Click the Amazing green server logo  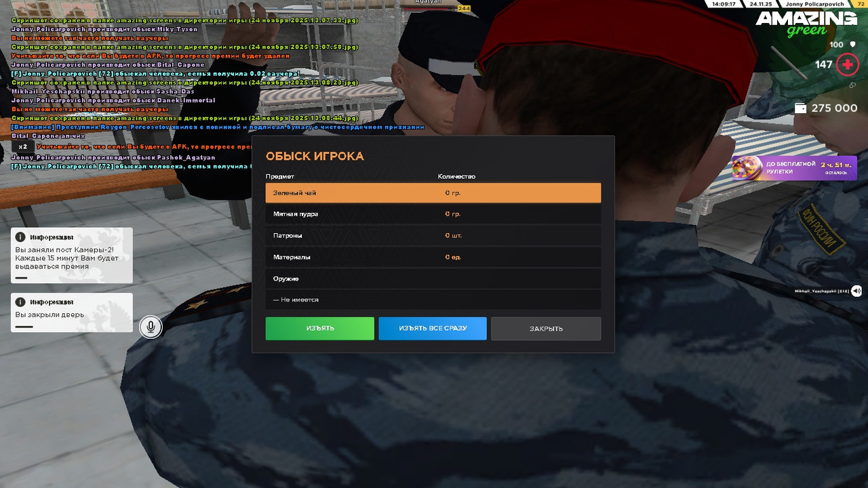[x=807, y=24]
